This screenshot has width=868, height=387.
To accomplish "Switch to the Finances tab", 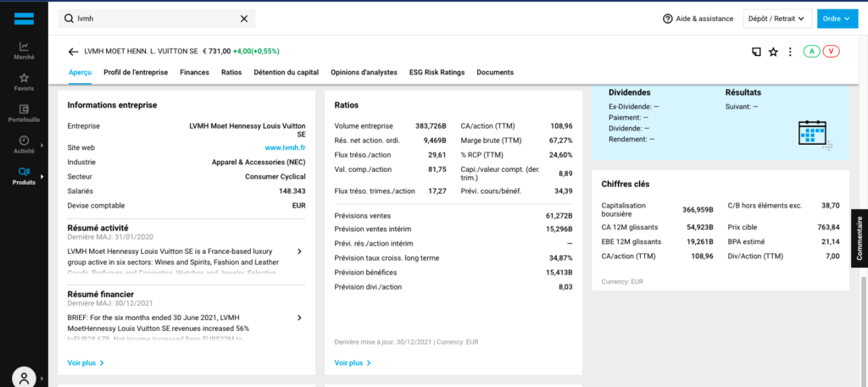I will pyautogui.click(x=194, y=73).
